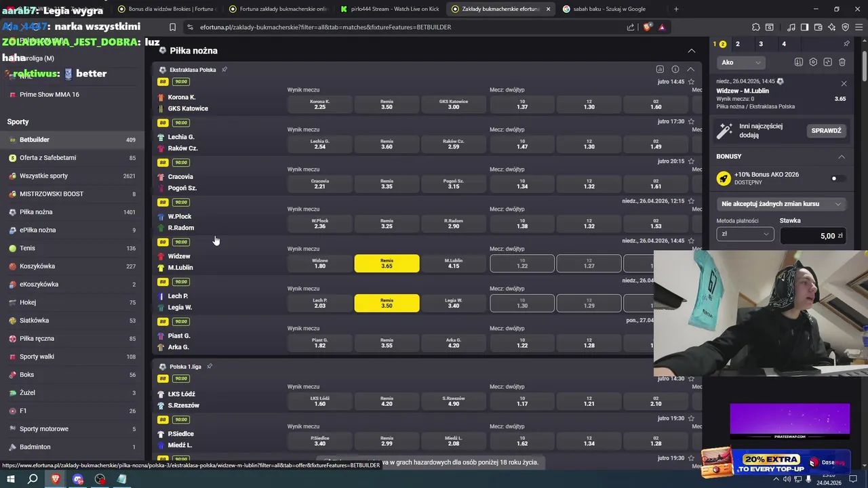This screenshot has height=488, width=868.
Task: Open Brave Shields icon in address bar
Action: pyautogui.click(x=647, y=27)
